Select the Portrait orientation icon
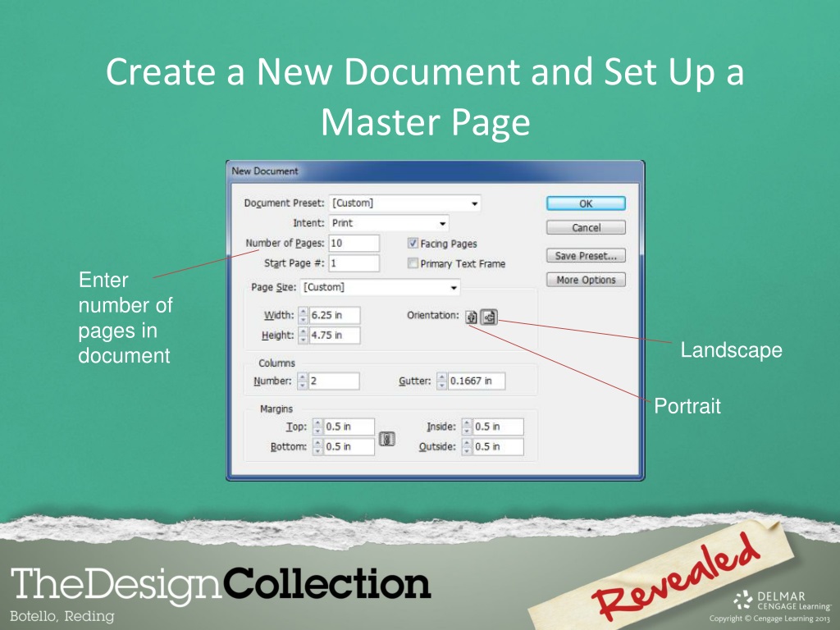 471,317
